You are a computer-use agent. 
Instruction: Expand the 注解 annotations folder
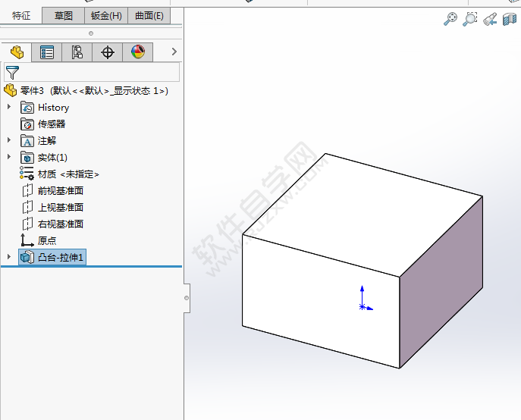coord(9,140)
